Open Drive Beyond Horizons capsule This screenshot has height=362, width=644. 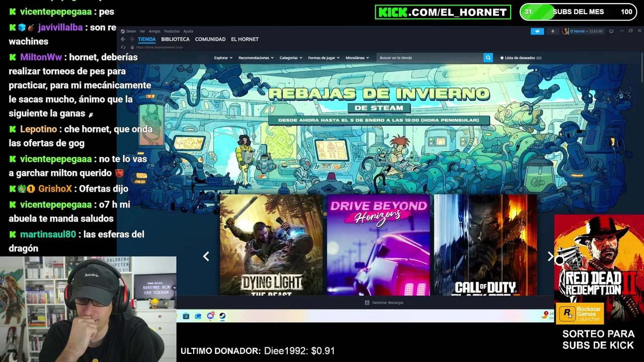point(378,245)
